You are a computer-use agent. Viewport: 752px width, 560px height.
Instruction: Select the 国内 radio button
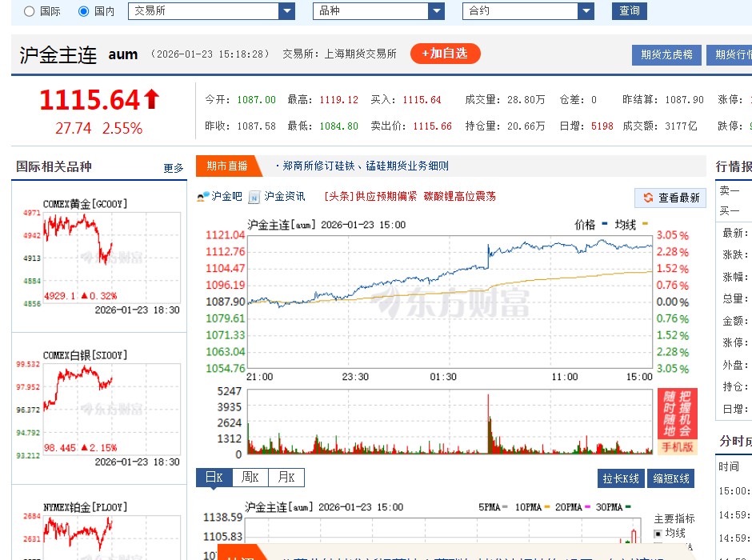click(x=84, y=11)
